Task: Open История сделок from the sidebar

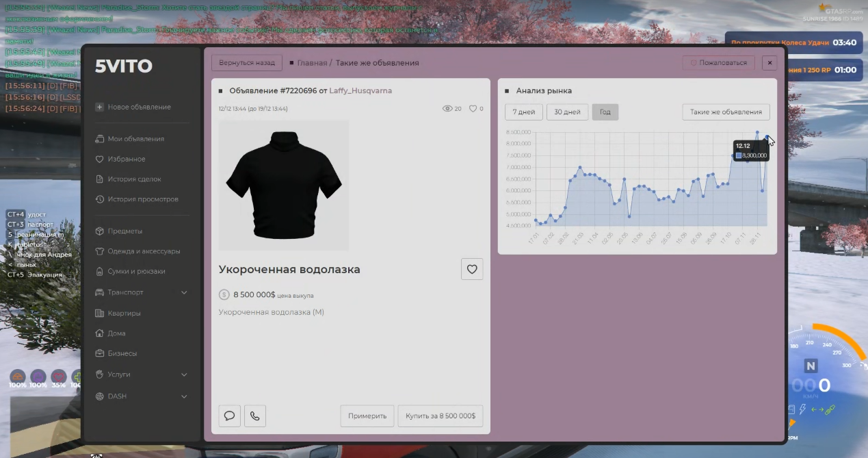Action: click(x=134, y=179)
